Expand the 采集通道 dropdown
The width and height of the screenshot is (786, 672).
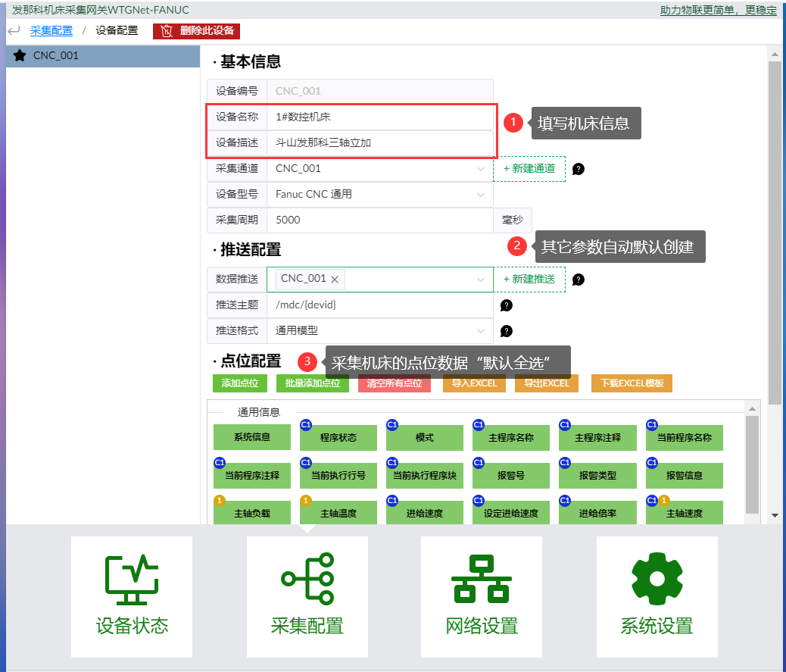pos(380,168)
